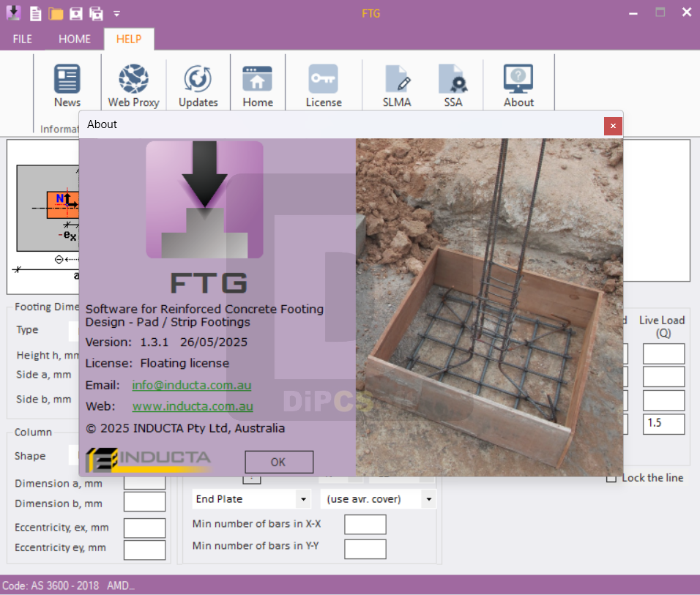The width and height of the screenshot is (700, 595).
Task: Open the News ribbon icon
Action: 67,86
